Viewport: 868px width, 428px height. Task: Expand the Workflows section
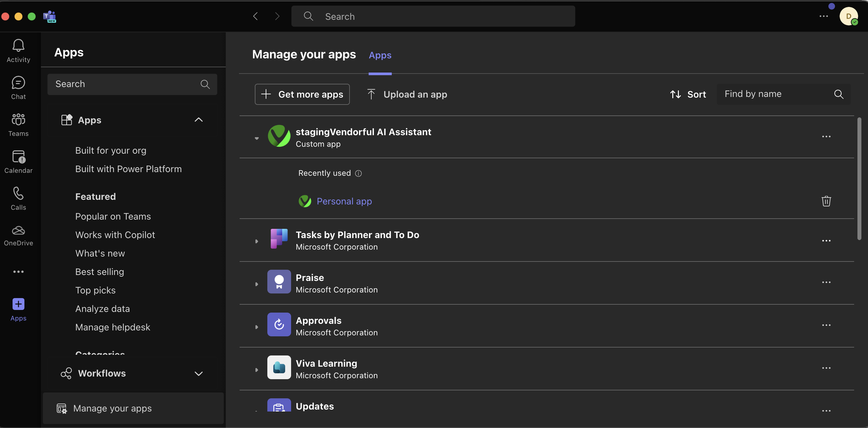[x=198, y=374]
